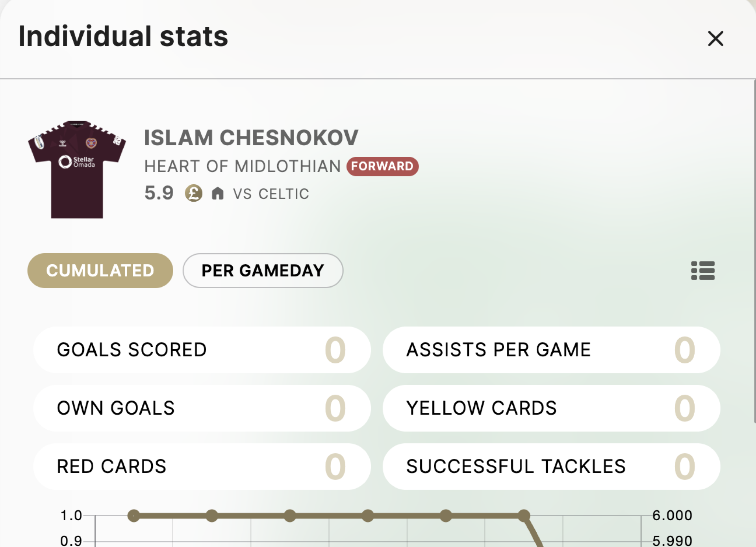Select the Cumulated stats toggle
This screenshot has width=756, height=547.
[100, 271]
